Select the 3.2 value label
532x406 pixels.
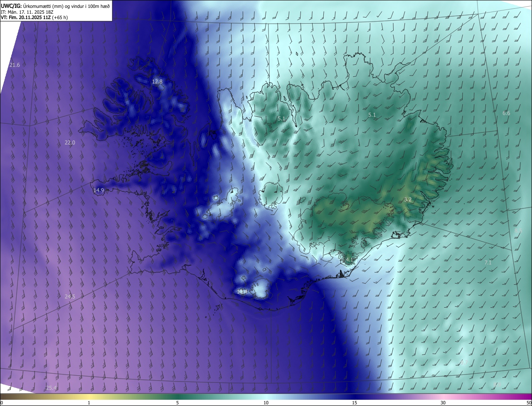click(408, 200)
